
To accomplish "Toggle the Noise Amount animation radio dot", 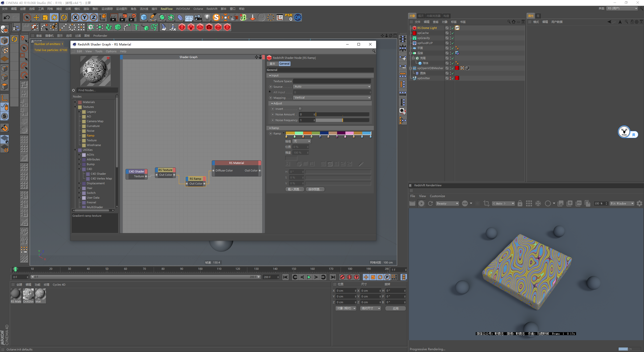I will pyautogui.click(x=273, y=114).
